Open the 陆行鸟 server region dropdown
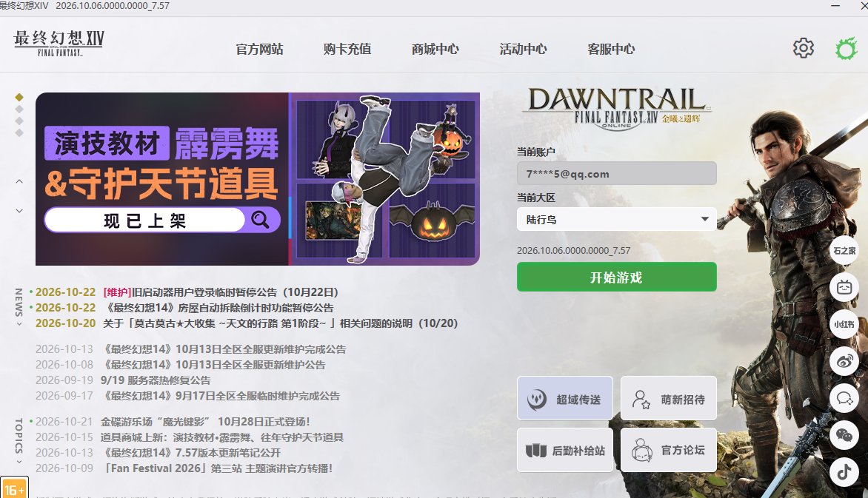868x498 pixels. (x=617, y=219)
